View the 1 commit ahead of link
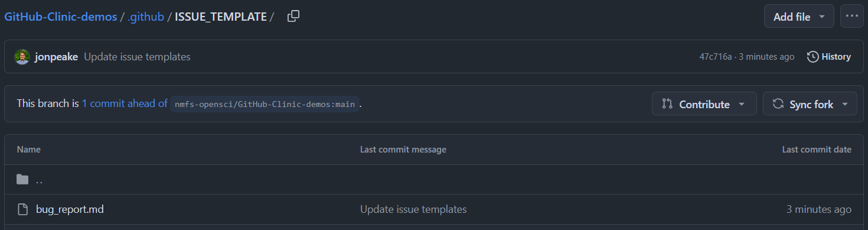868x230 pixels. click(x=125, y=103)
